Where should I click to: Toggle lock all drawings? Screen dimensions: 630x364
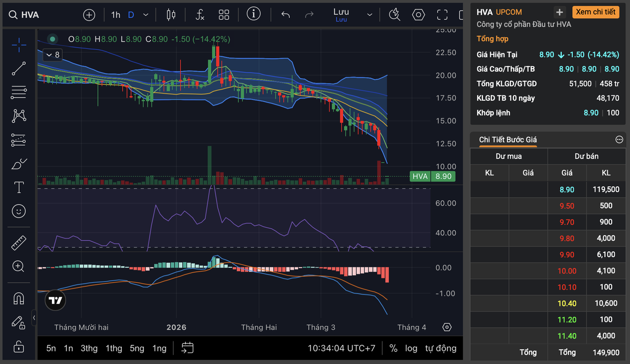point(19,347)
